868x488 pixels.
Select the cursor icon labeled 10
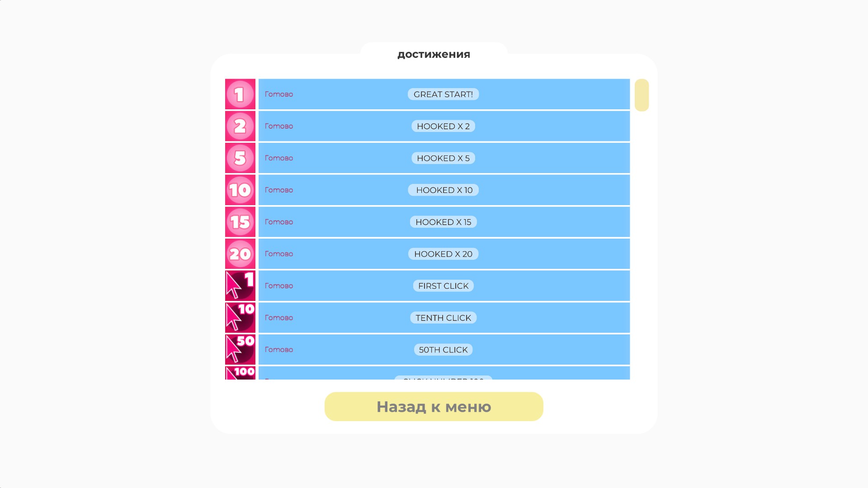[240, 318]
